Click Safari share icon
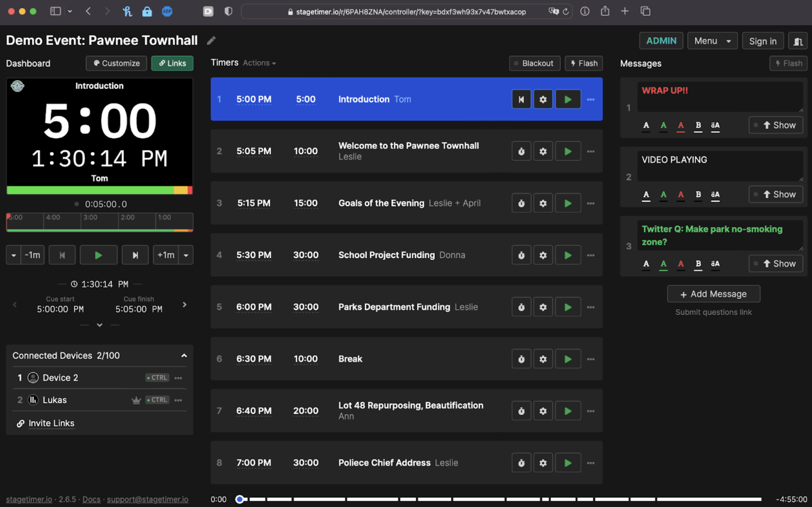The height and width of the screenshot is (507, 812). coord(605,12)
